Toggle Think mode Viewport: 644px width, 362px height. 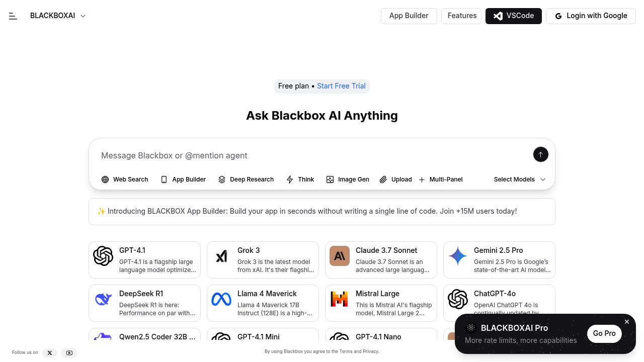click(300, 179)
